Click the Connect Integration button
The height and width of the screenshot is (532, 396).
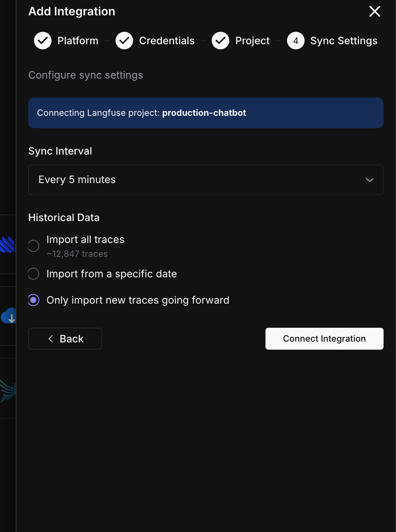point(324,339)
